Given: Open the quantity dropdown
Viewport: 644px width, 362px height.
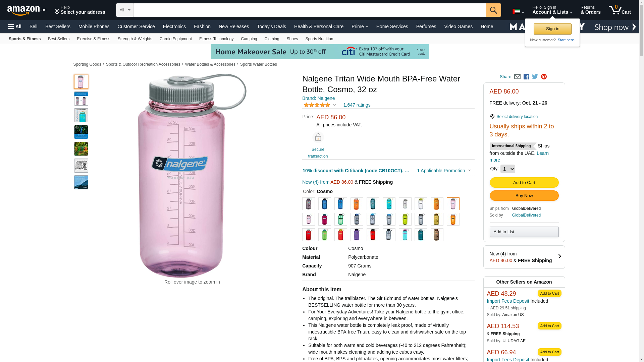Looking at the screenshot, I should click(x=507, y=169).
